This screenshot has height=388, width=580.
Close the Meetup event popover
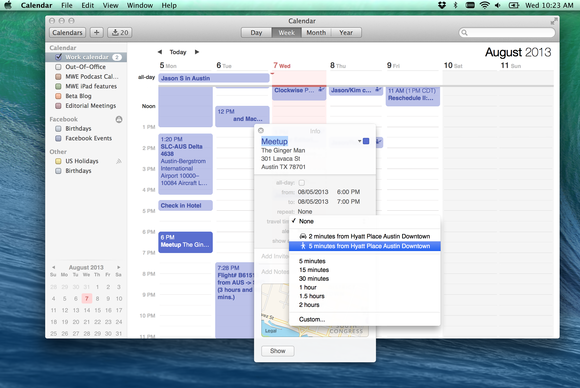[x=261, y=131]
